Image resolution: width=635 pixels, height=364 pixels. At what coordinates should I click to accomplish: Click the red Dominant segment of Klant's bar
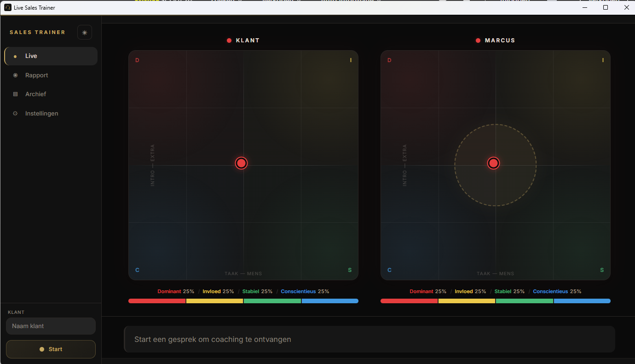coord(156,301)
